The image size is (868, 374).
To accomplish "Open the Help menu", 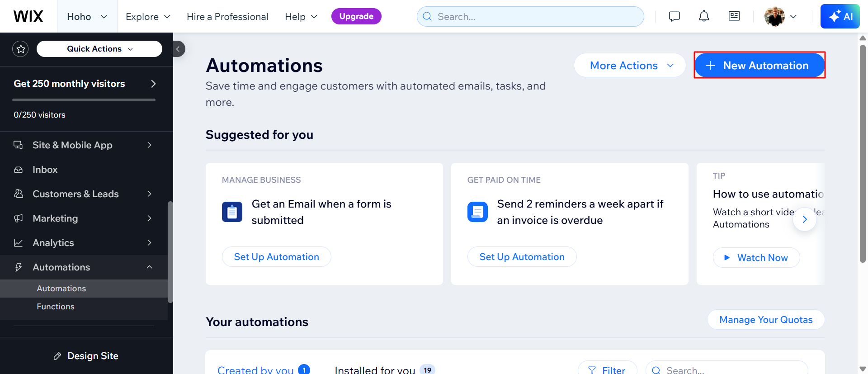I will (x=301, y=17).
